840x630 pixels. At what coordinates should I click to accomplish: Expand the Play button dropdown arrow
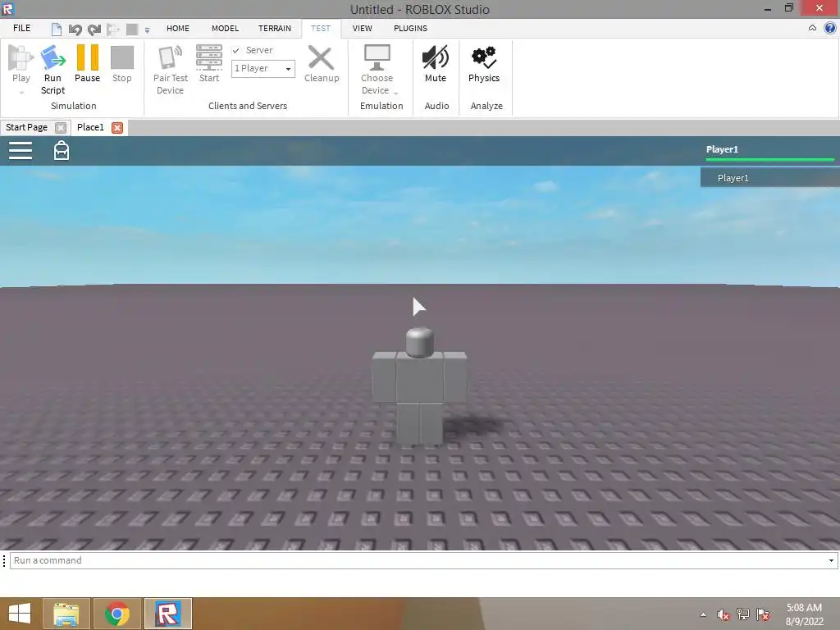21,93
